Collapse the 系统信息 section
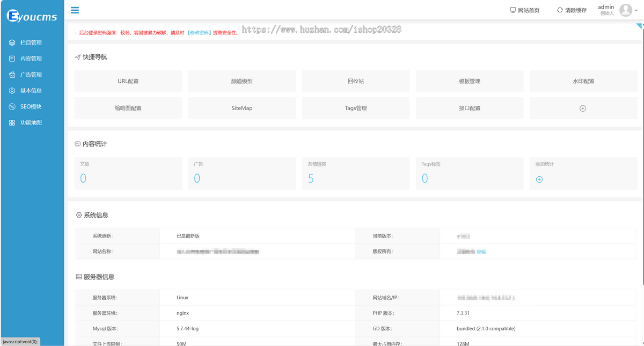Viewport: 644px width, 346px height. (95, 214)
